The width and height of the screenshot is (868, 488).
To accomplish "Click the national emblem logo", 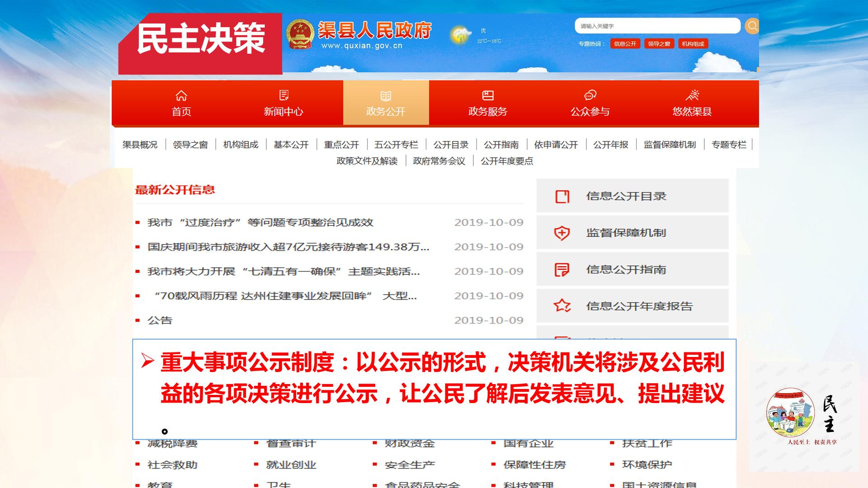I will (299, 35).
